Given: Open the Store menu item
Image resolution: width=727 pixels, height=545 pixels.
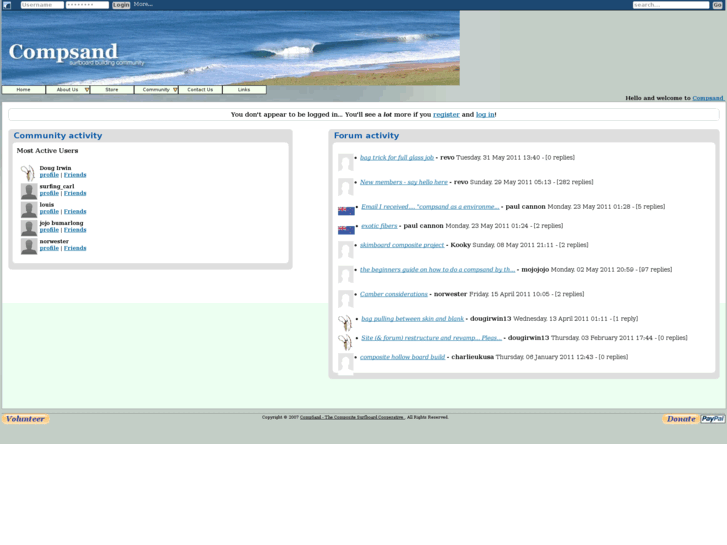Looking at the screenshot, I should click(112, 90).
